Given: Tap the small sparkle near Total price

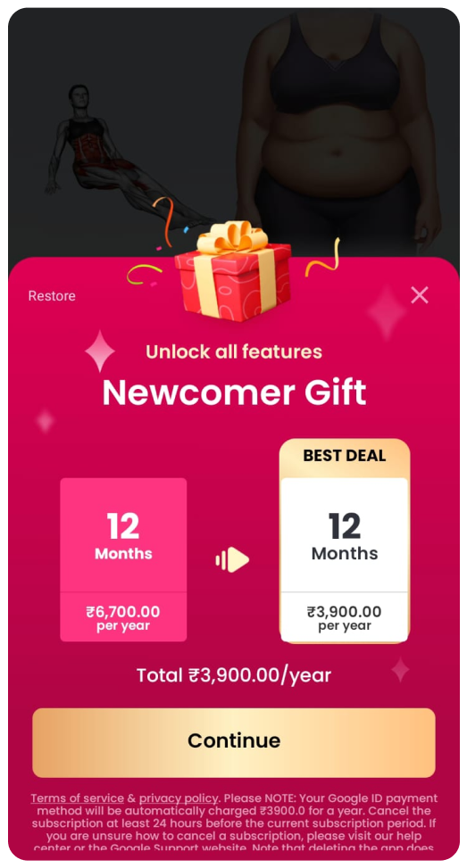Looking at the screenshot, I should click(400, 670).
